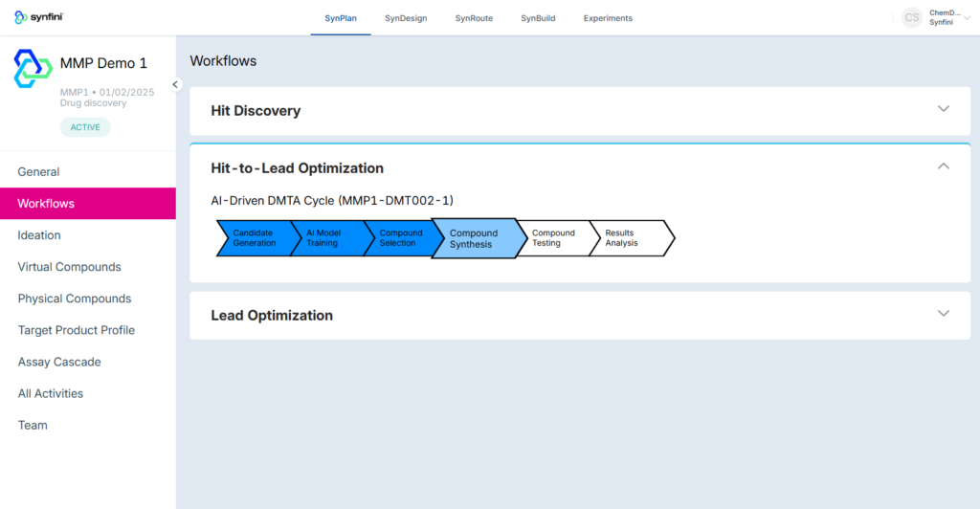This screenshot has width=980, height=509.
Task: Open the Team page
Action: coord(87,426)
